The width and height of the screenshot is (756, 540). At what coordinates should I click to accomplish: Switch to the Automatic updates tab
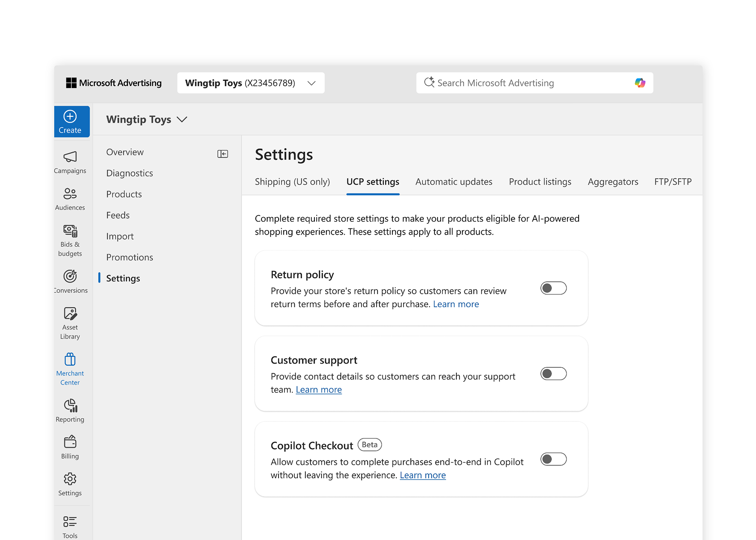point(454,182)
